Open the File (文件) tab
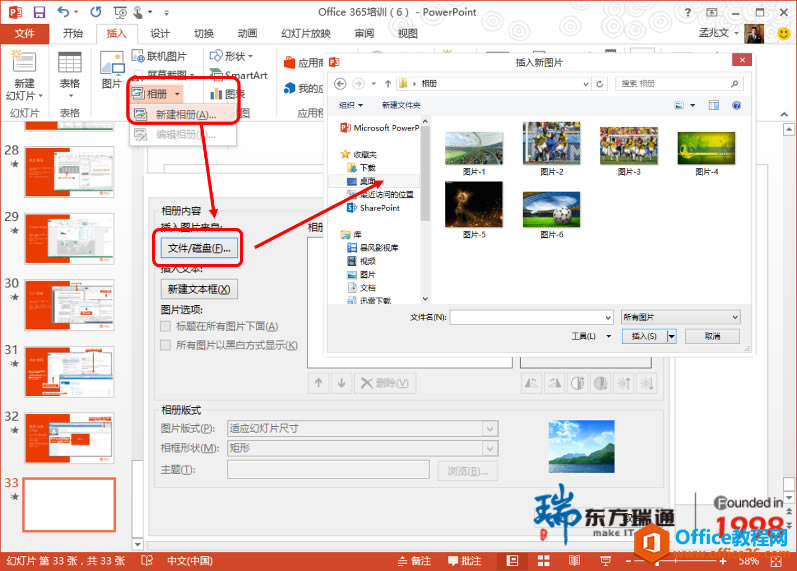 24,34
